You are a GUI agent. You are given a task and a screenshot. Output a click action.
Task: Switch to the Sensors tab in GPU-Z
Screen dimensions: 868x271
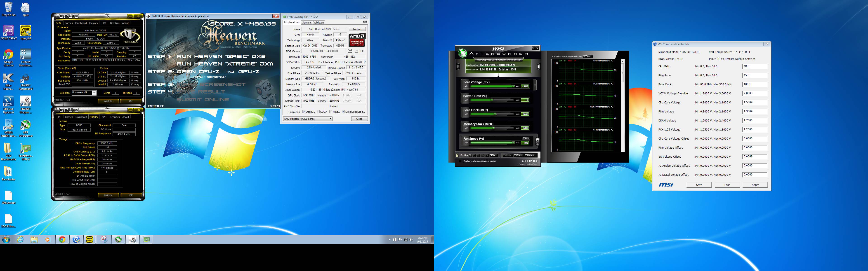point(306,23)
